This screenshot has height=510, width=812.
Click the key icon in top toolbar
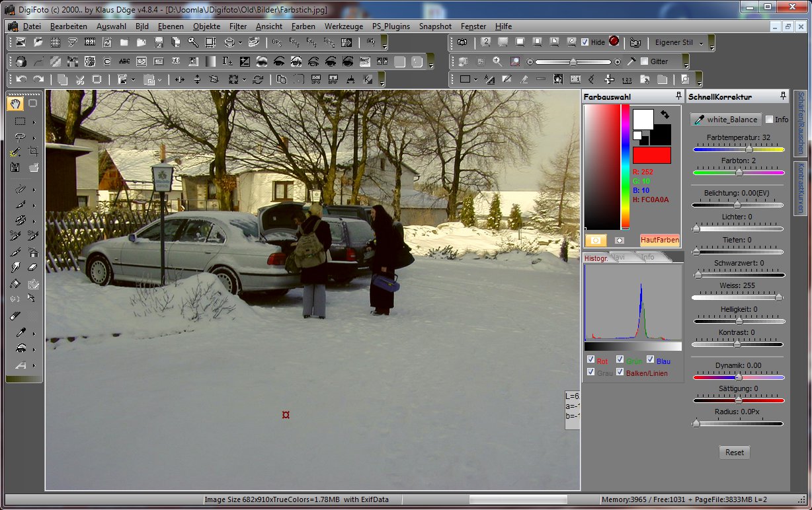(x=192, y=42)
